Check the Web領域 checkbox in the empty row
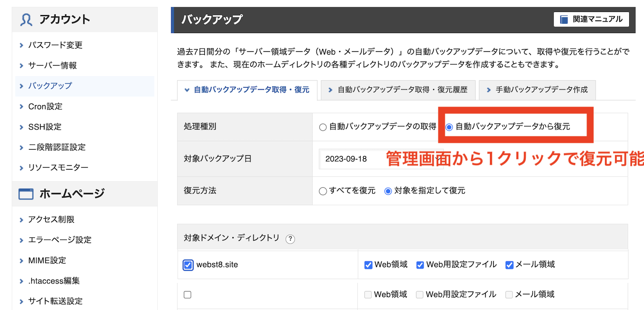 click(368, 294)
